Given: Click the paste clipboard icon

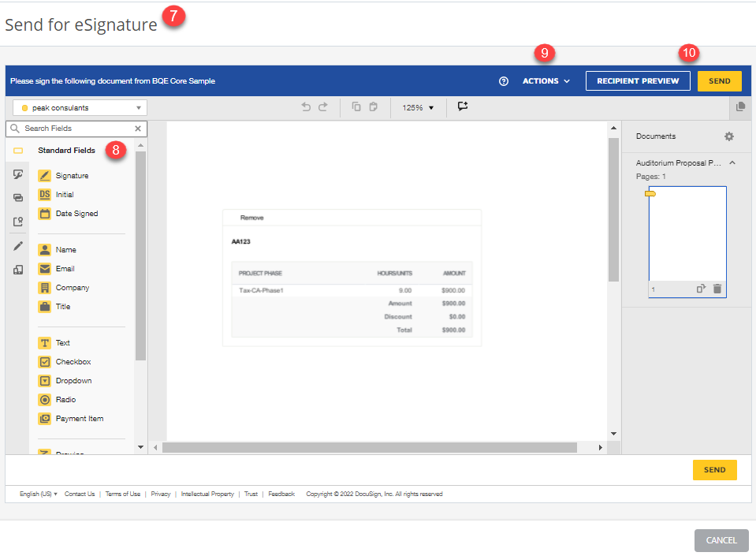Looking at the screenshot, I should (x=373, y=106).
